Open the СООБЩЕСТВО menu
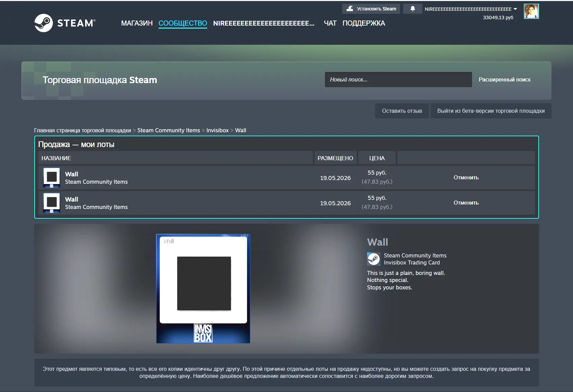Viewport: 573px width, 392px height. click(183, 23)
